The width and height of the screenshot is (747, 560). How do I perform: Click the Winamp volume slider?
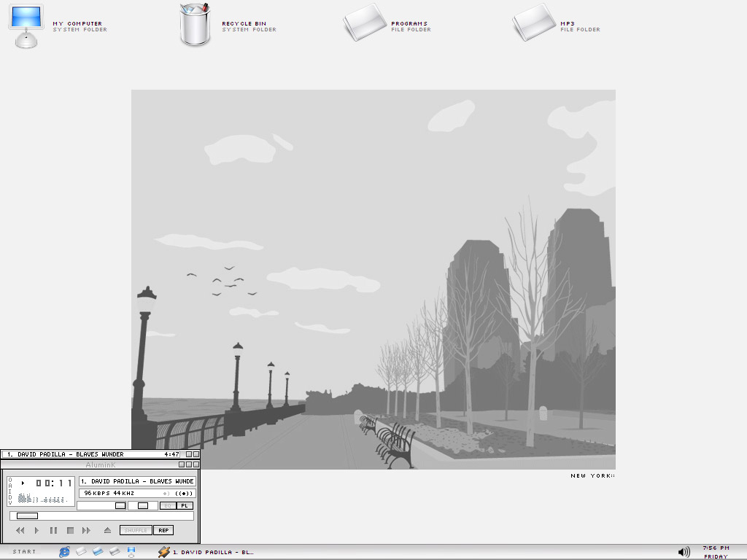click(x=101, y=506)
